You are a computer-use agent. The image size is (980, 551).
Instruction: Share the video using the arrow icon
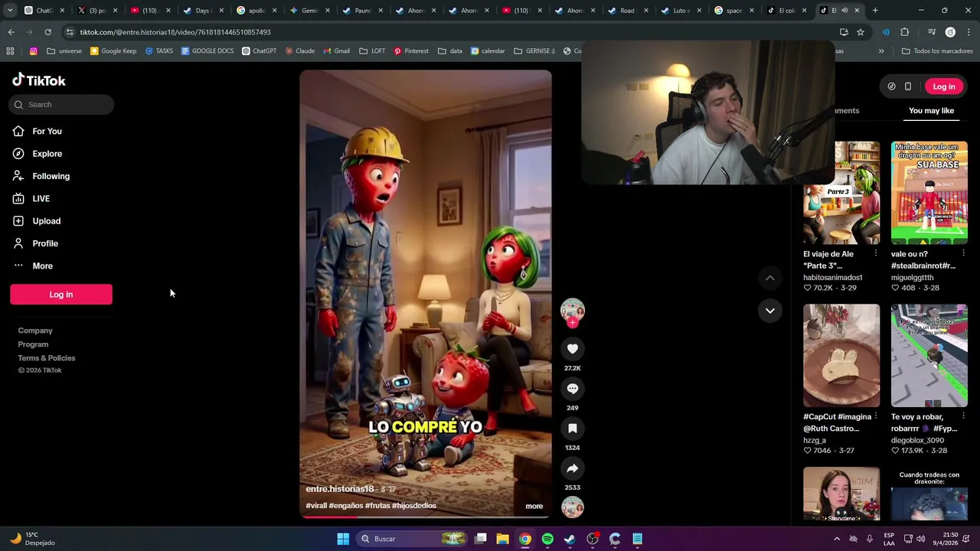pos(572,468)
